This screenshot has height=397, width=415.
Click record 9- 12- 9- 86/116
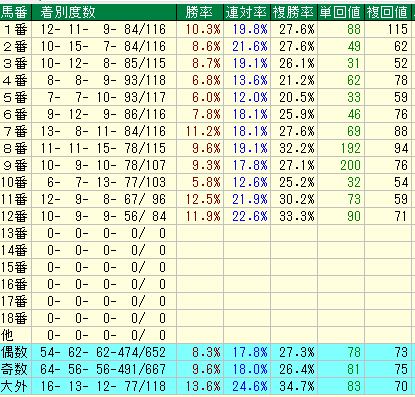coord(107,115)
